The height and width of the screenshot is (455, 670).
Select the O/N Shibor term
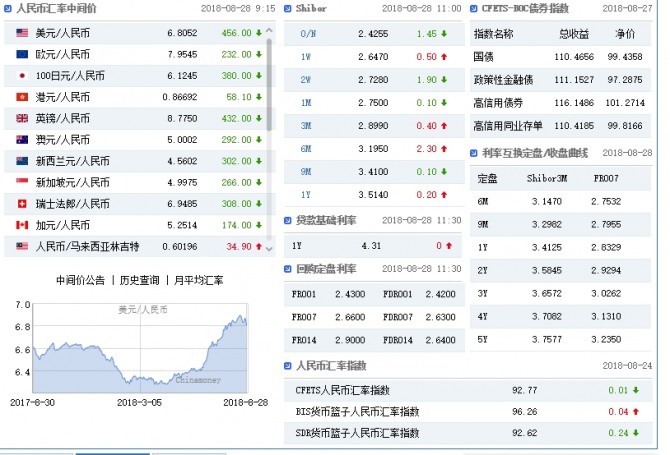coord(305,33)
